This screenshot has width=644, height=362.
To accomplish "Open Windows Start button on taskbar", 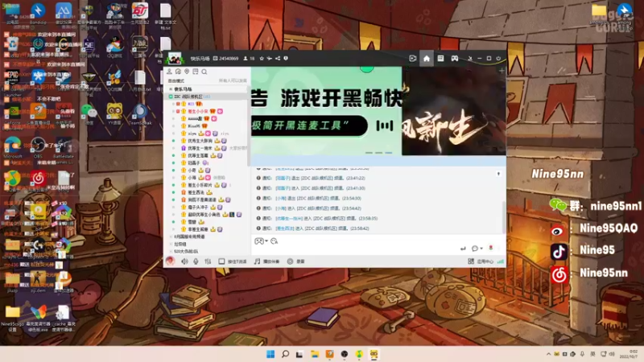I will 270,354.
